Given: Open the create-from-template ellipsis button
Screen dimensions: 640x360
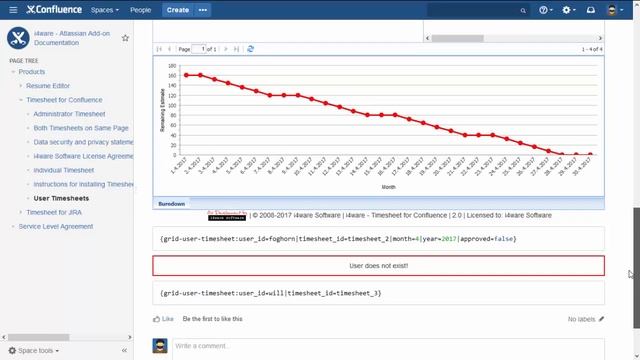Looking at the screenshot, I should 203,10.
